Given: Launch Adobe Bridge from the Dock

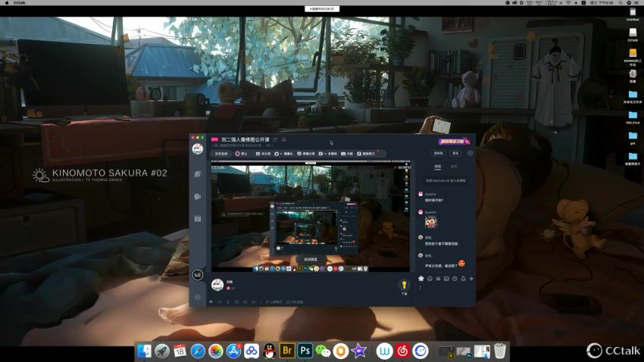Looking at the screenshot, I should (x=287, y=351).
